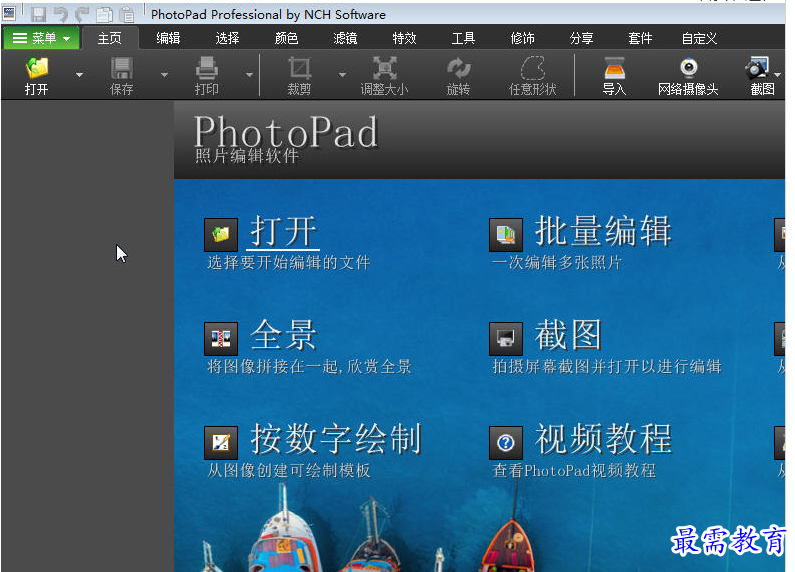Click the Import (导入) scanner icon
This screenshot has height=572, width=795.
point(615,68)
